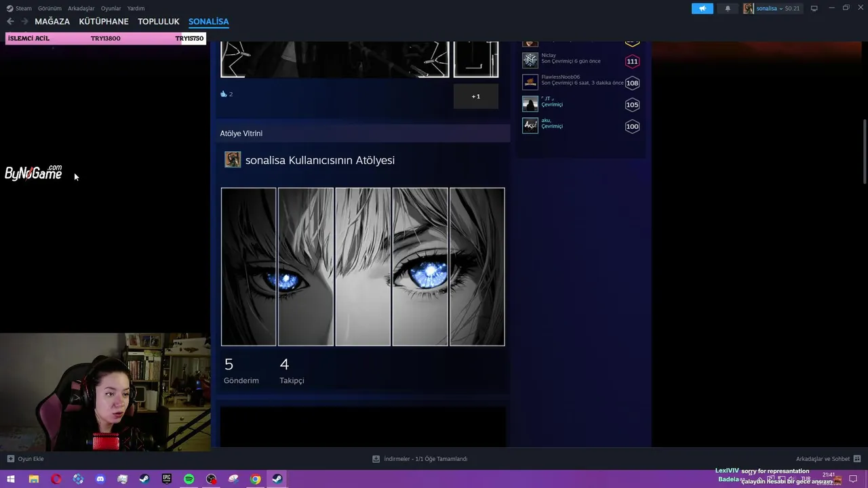Switch to the SONALISA tab
868x488 pixels.
tap(209, 22)
